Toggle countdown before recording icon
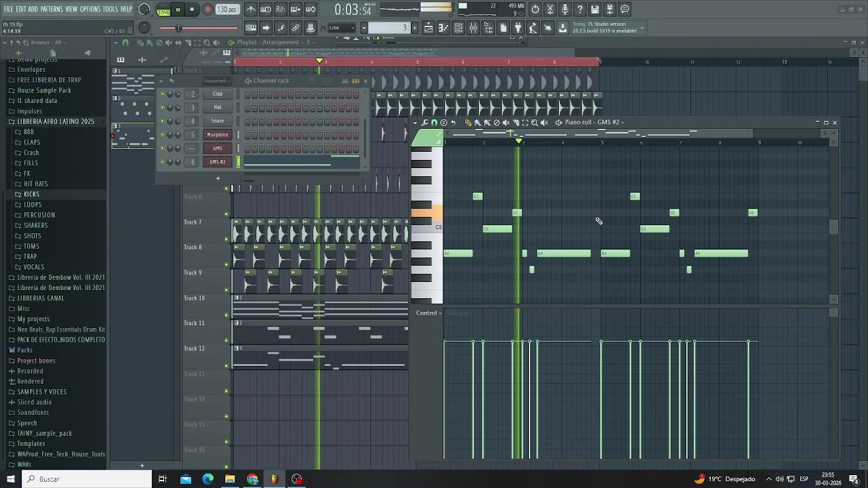 (281, 9)
